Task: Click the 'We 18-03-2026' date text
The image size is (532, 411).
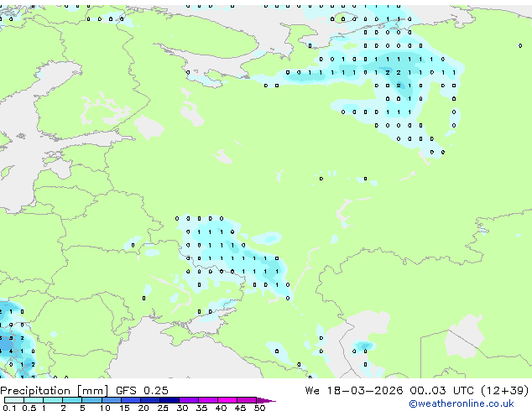Action: (354, 391)
